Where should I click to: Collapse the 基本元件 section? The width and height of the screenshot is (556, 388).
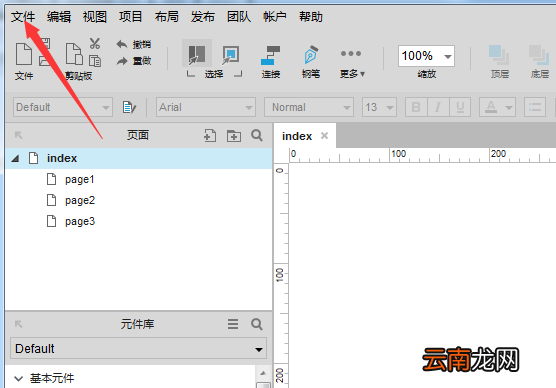tap(18, 378)
